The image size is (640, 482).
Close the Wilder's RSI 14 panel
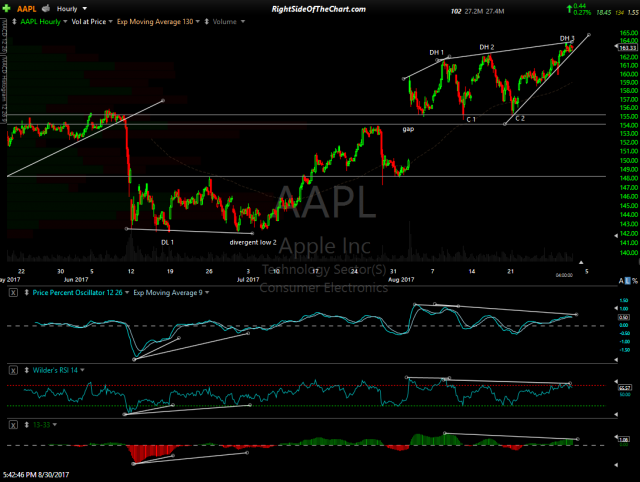coord(13,371)
